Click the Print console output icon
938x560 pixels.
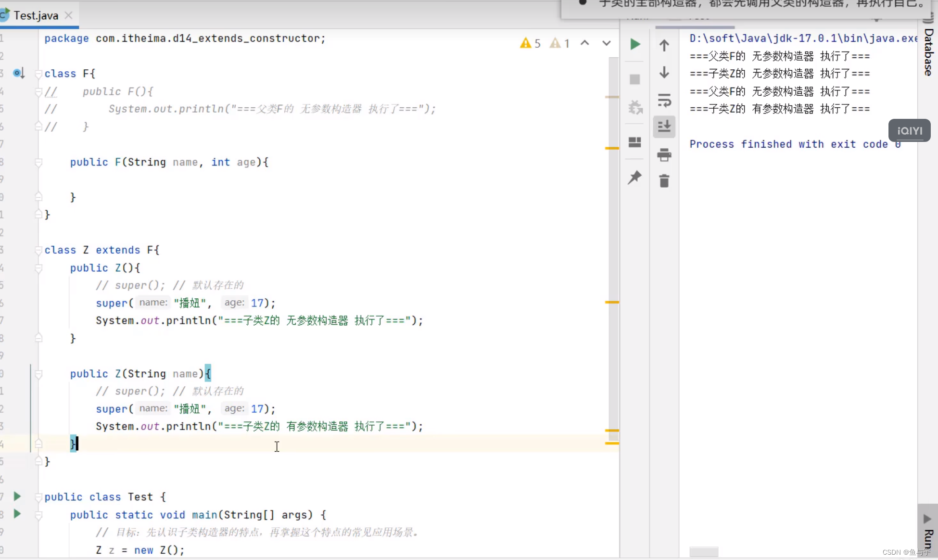[664, 155]
